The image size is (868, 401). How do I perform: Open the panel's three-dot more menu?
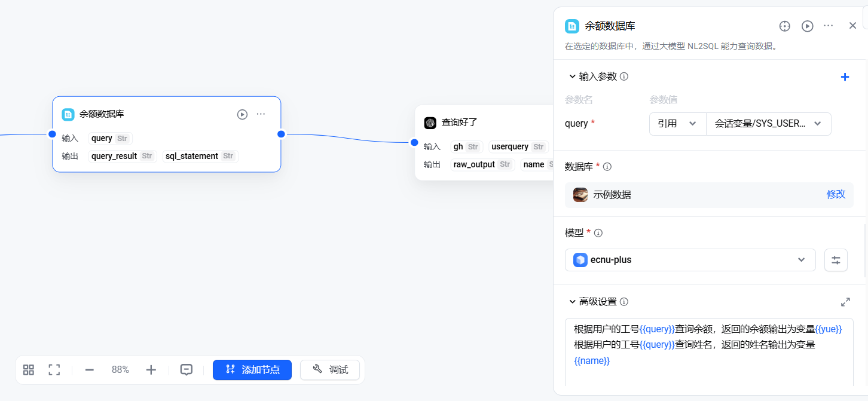[829, 26]
